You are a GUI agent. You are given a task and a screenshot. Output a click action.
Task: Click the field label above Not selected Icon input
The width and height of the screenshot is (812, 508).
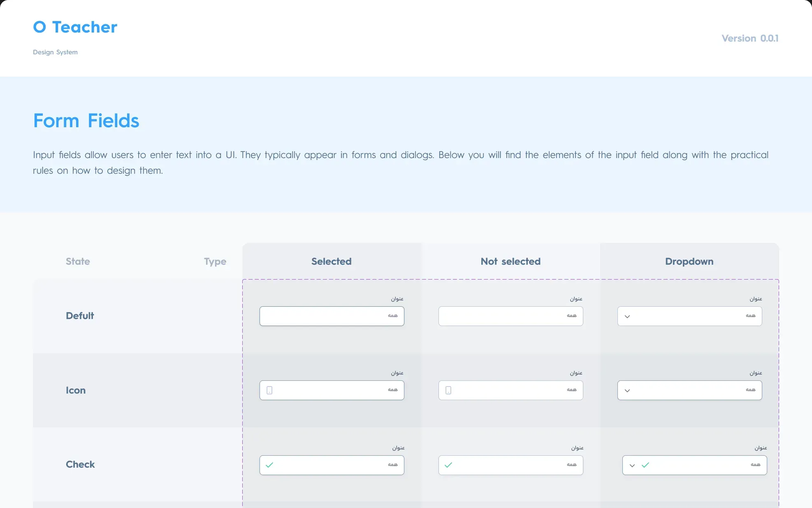click(576, 373)
